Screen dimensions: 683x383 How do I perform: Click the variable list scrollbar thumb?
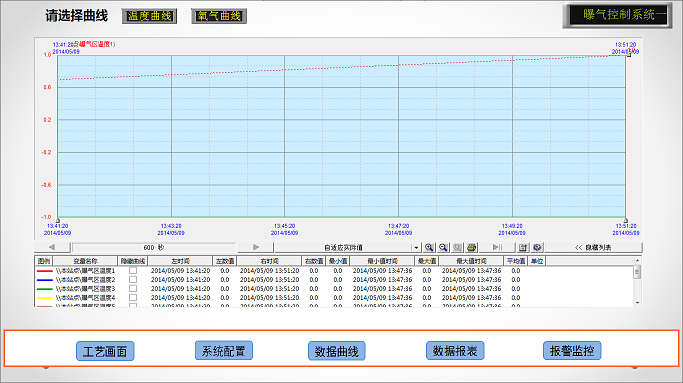tap(637, 272)
